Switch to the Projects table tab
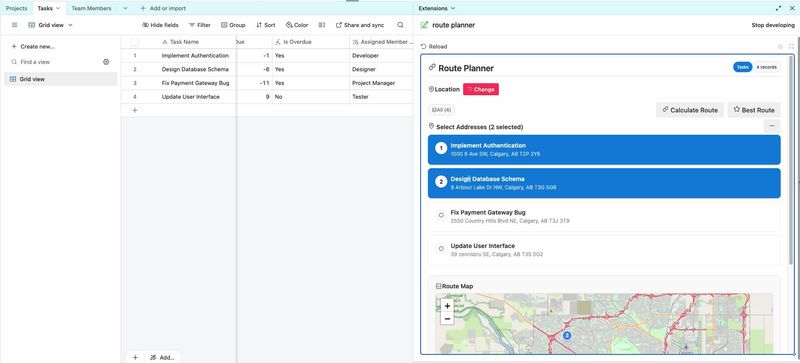This screenshot has height=363, width=800. coord(16,8)
